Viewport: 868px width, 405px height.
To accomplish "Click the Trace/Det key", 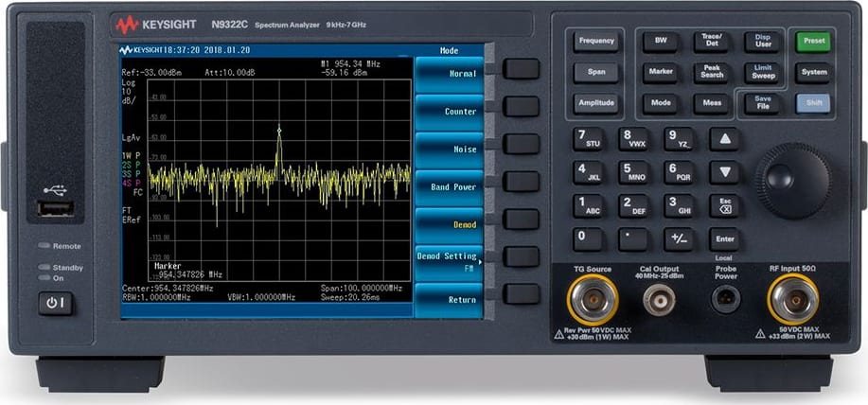I will tap(711, 42).
